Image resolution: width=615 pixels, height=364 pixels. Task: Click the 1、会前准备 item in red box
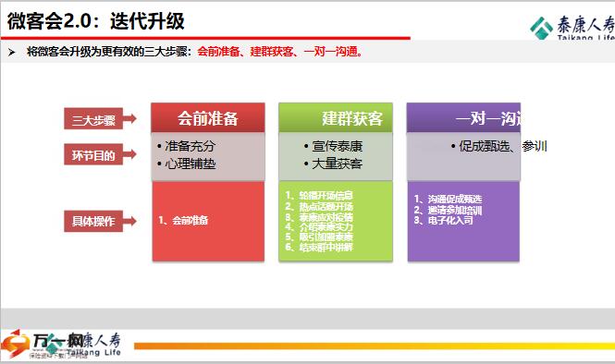(183, 220)
